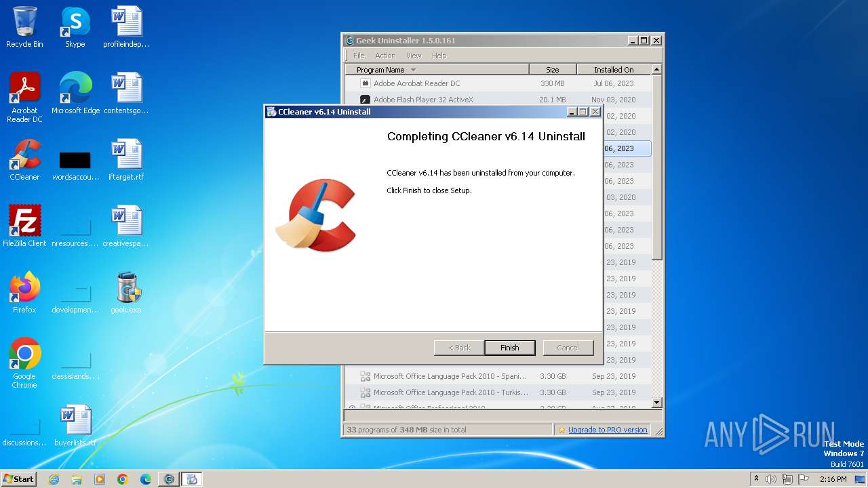
Task: Expand hidden system tray icons
Action: 756,479
